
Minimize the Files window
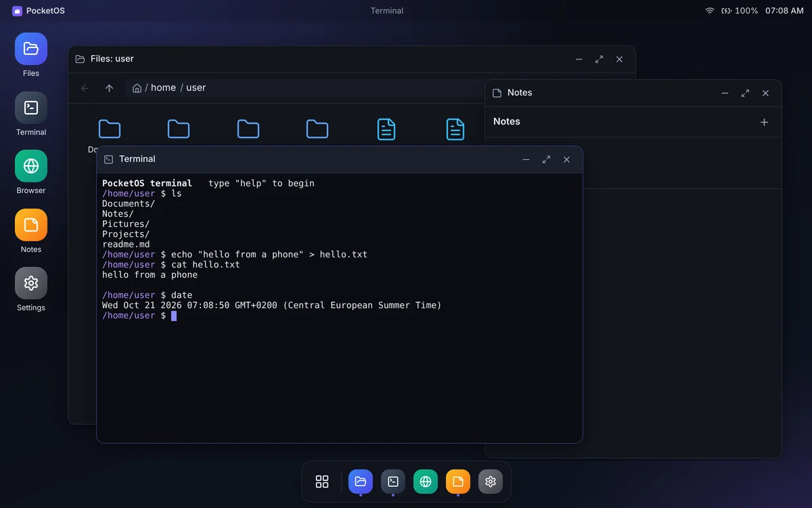coord(579,60)
